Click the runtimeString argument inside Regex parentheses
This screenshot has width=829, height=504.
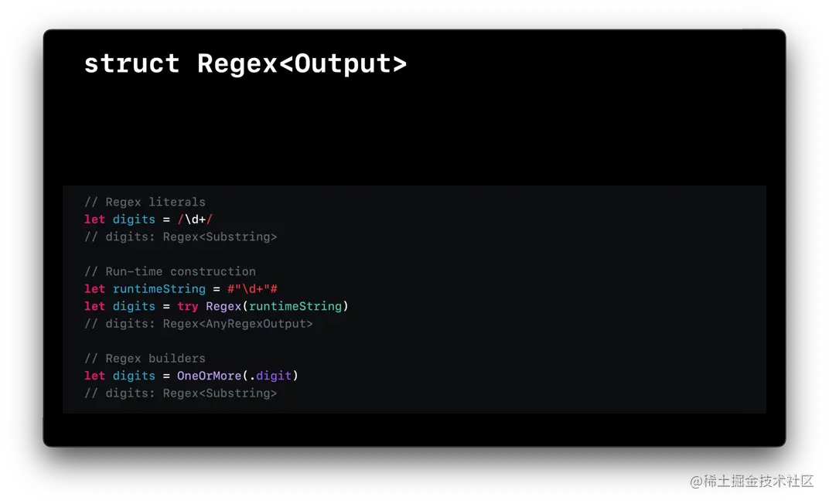(x=295, y=306)
